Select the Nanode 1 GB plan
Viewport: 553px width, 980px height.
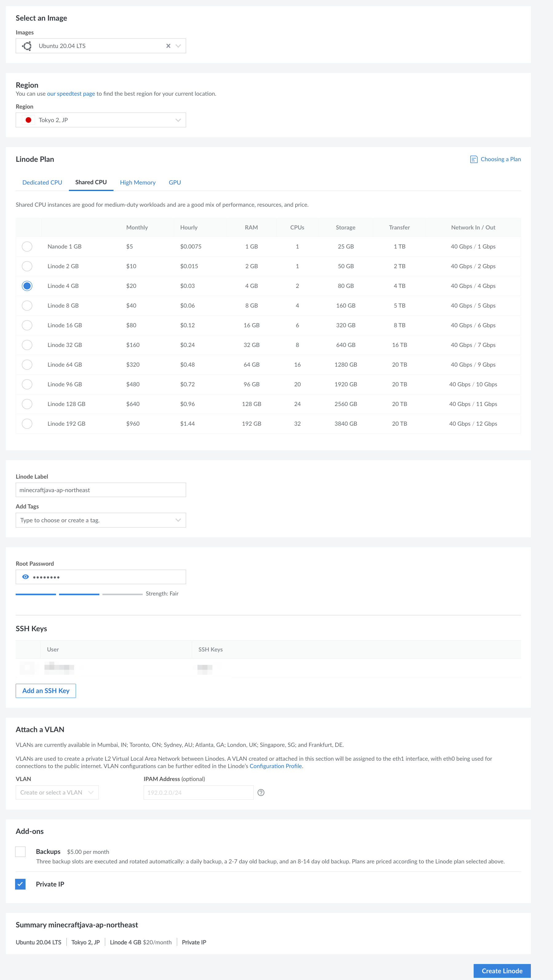point(27,246)
